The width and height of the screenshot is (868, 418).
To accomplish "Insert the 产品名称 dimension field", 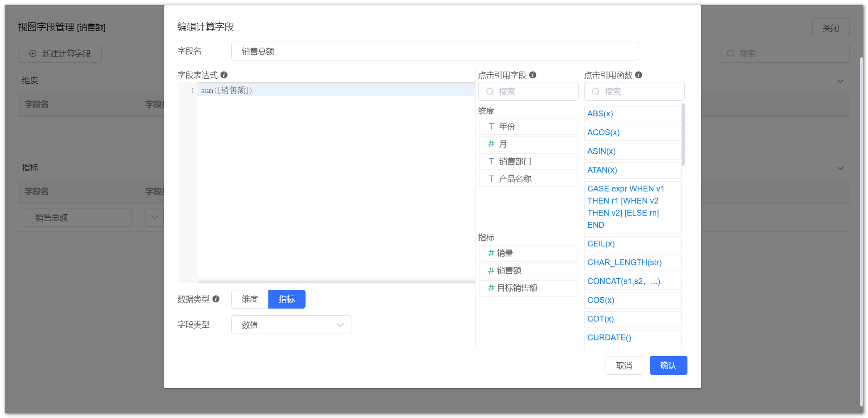I will coord(528,179).
